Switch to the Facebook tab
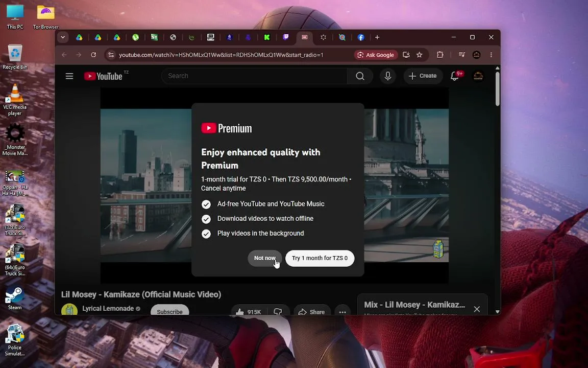The height and width of the screenshot is (368, 588). click(x=361, y=37)
